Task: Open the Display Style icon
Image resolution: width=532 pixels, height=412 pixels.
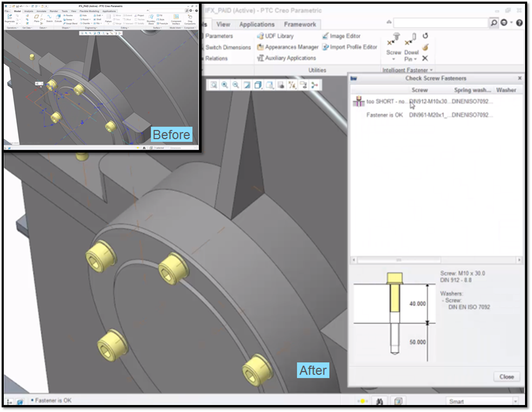Action: tap(258, 85)
